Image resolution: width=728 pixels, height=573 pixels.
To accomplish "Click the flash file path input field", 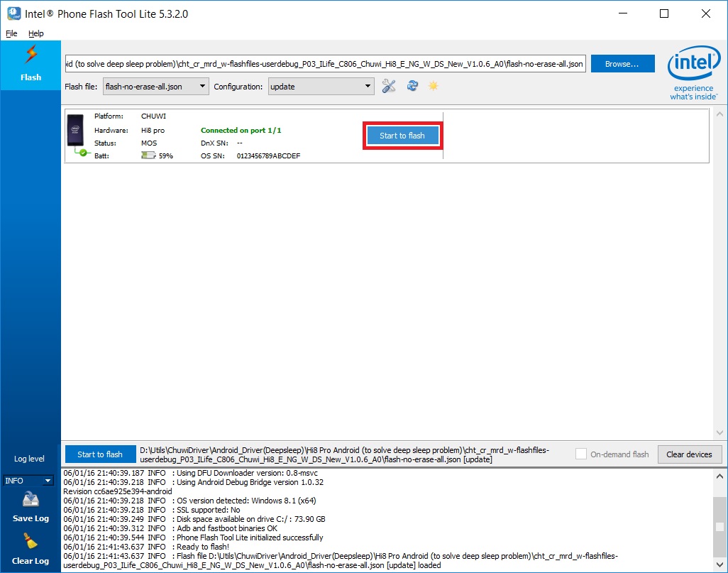I will 326,64.
